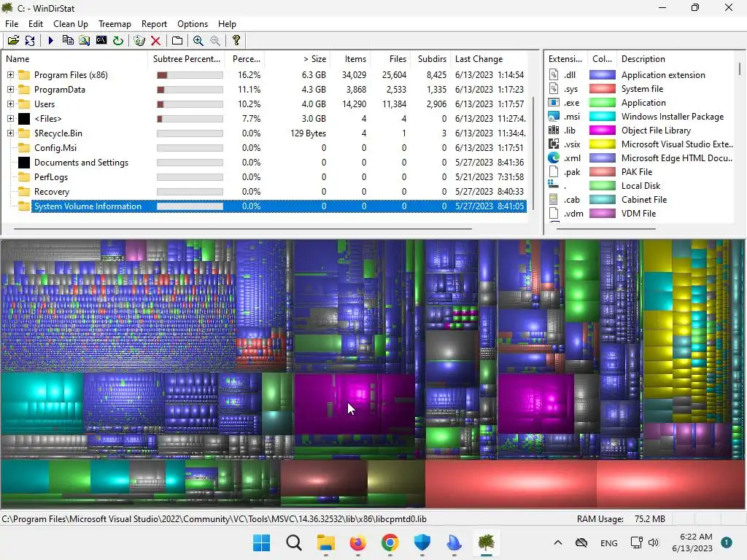Screen dimensions: 747x560
Task: Open the Report menu
Action: 154,24
